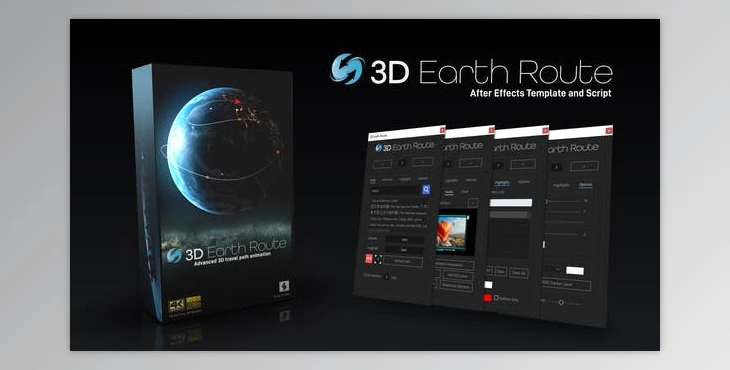
Task: Click the Tracker Layer button in the Options panel
Action: tap(566, 283)
